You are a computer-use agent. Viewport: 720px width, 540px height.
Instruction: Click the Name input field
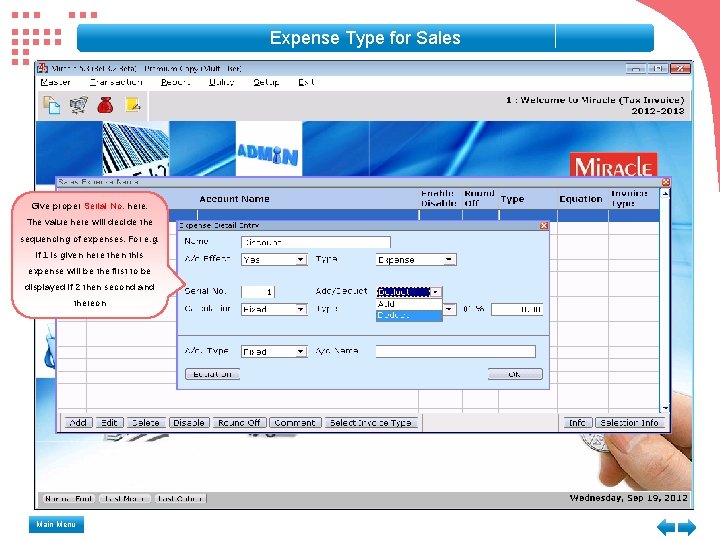coord(315,242)
